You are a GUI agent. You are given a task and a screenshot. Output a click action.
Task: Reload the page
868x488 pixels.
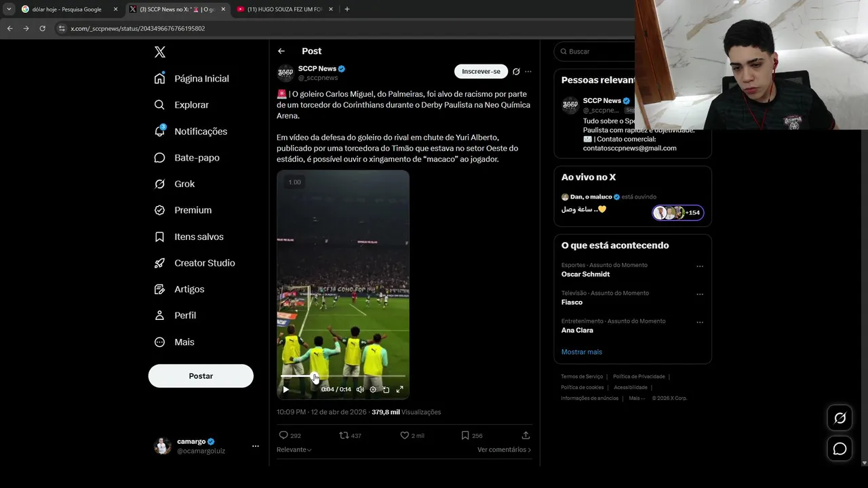(42, 28)
